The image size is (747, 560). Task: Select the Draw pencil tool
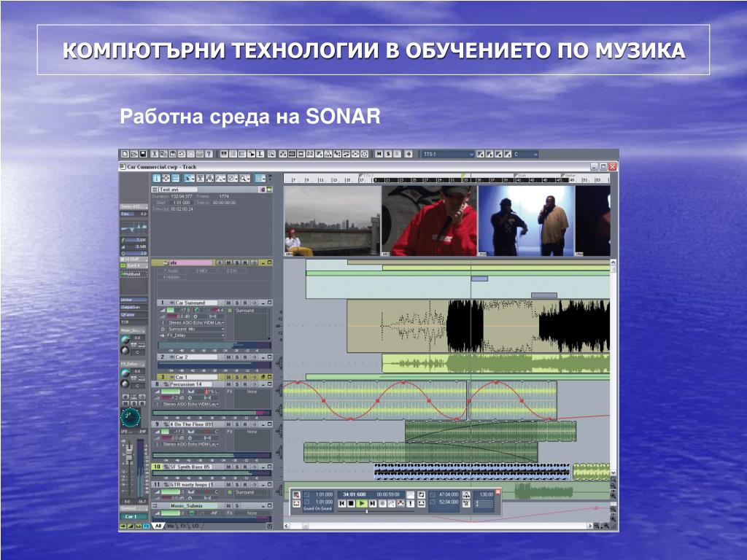(x=219, y=179)
